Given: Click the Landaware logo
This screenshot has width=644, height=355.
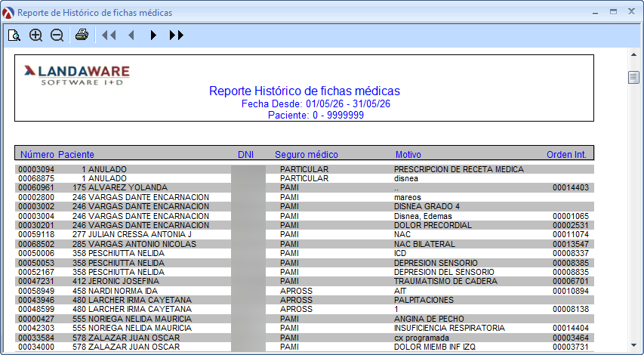Looking at the screenshot, I should point(77,75).
